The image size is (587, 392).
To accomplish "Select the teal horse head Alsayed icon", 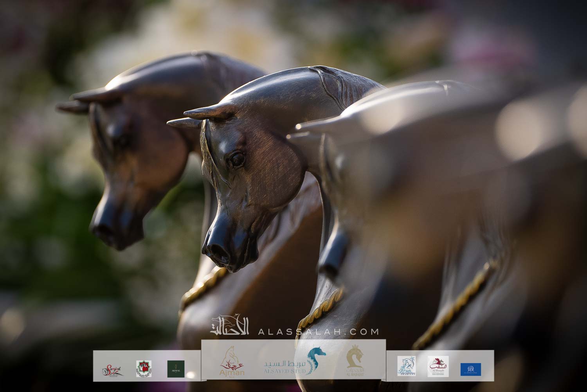I will 316,360.
